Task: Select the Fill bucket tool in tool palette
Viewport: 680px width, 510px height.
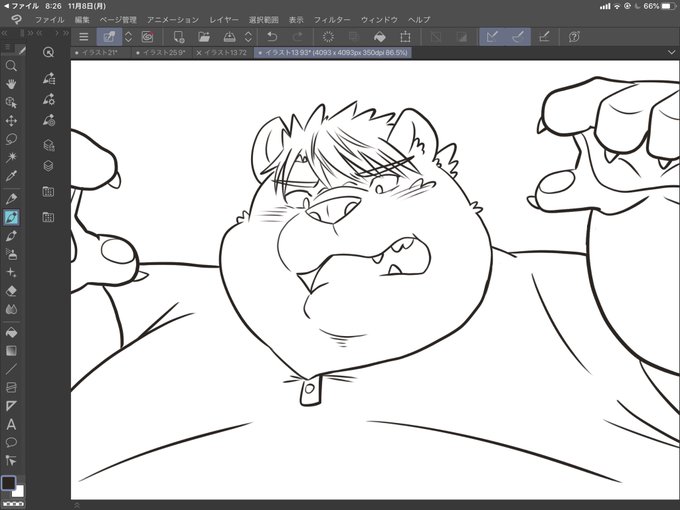Action: coord(11,332)
